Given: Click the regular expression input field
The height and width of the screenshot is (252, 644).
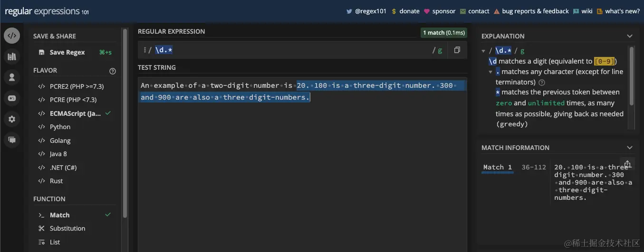Looking at the screenshot, I should coord(292,50).
